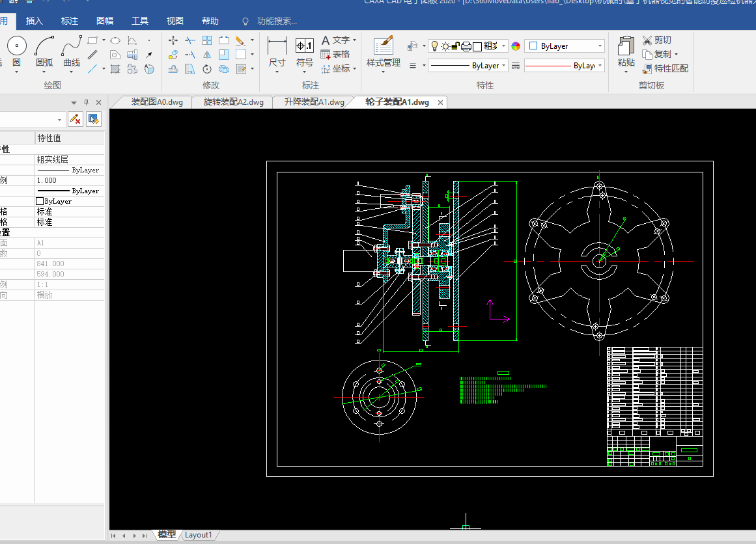Click the 1.000 scale value cell

tap(70, 180)
